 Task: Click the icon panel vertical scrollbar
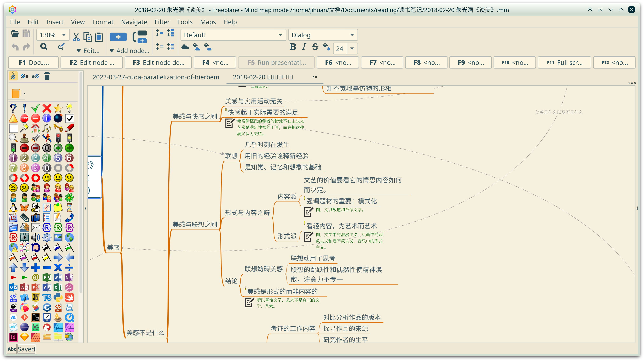[x=81, y=182]
